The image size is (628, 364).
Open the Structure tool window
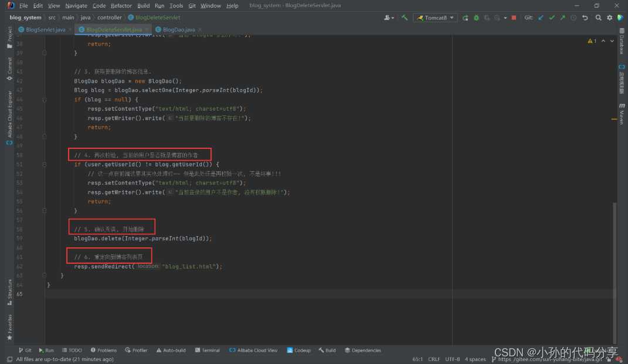click(9, 292)
